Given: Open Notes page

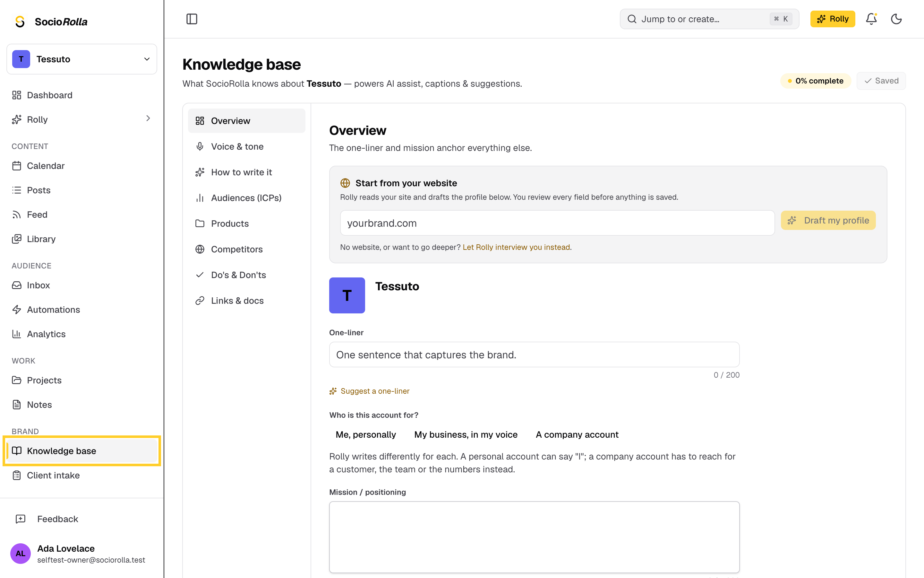Looking at the screenshot, I should click(x=82, y=405).
